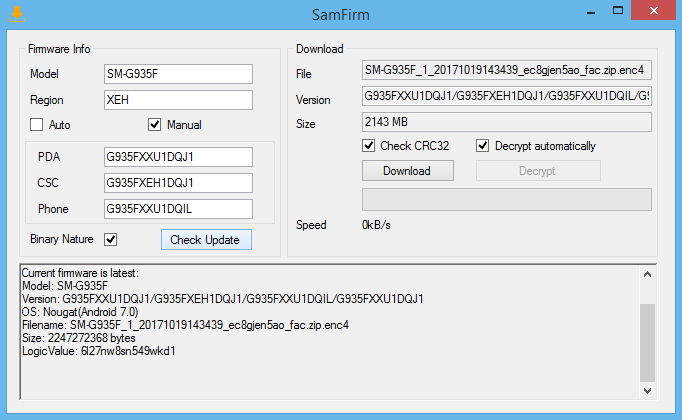The height and width of the screenshot is (420, 682).
Task: Enable the Auto checkbox
Action: click(x=37, y=125)
